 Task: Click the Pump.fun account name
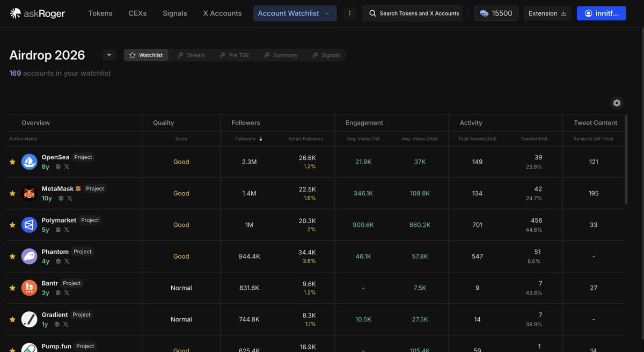coord(56,346)
